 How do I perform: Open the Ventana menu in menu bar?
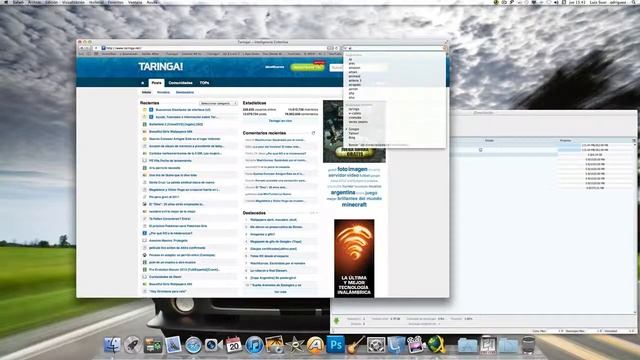point(135,2)
